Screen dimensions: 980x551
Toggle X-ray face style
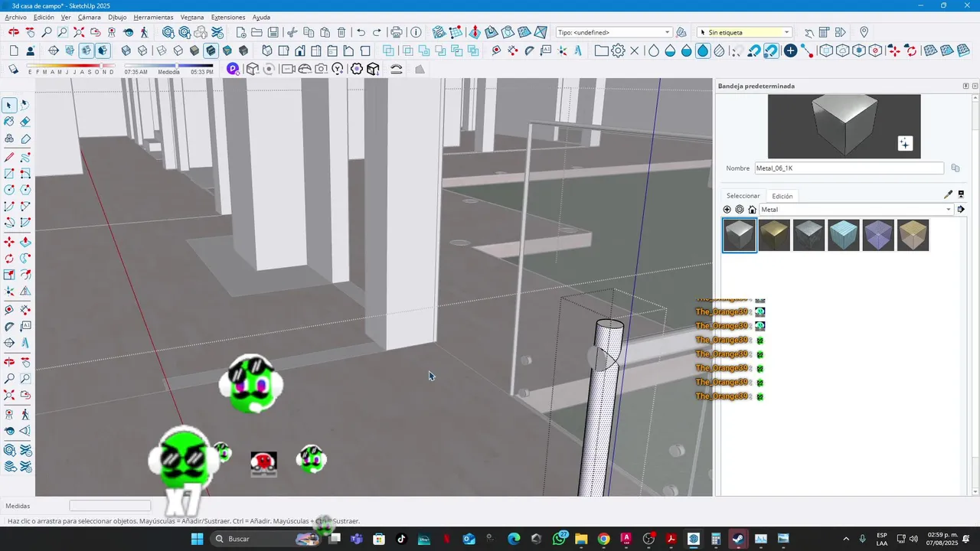(x=126, y=51)
